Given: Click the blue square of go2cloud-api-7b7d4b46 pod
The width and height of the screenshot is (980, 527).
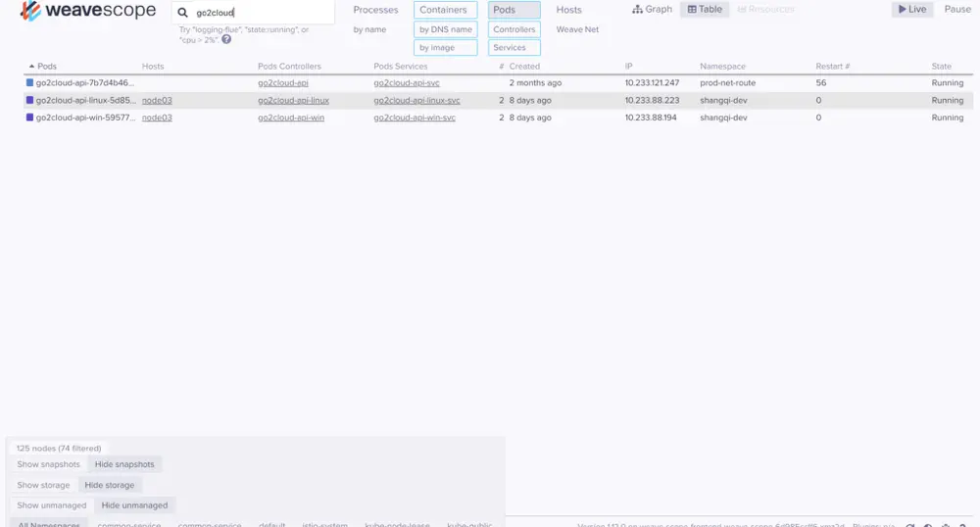Looking at the screenshot, I should pos(29,82).
